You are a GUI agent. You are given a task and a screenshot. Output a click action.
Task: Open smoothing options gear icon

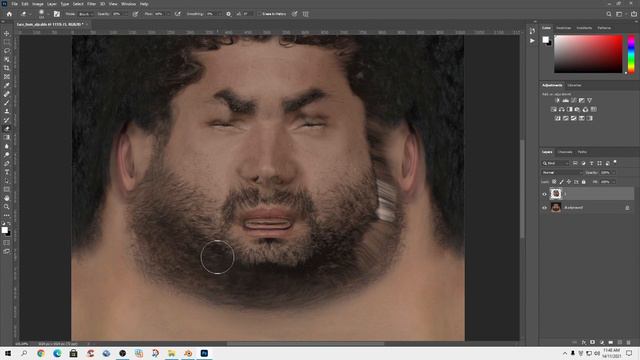229,14
